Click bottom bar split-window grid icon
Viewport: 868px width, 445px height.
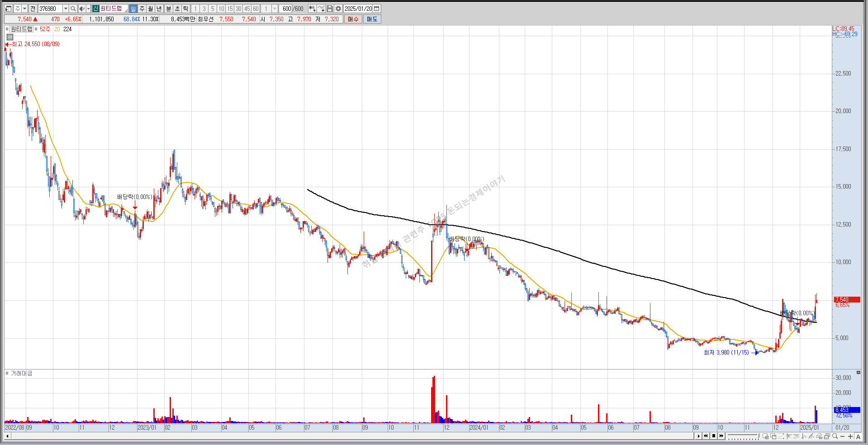[766, 436]
